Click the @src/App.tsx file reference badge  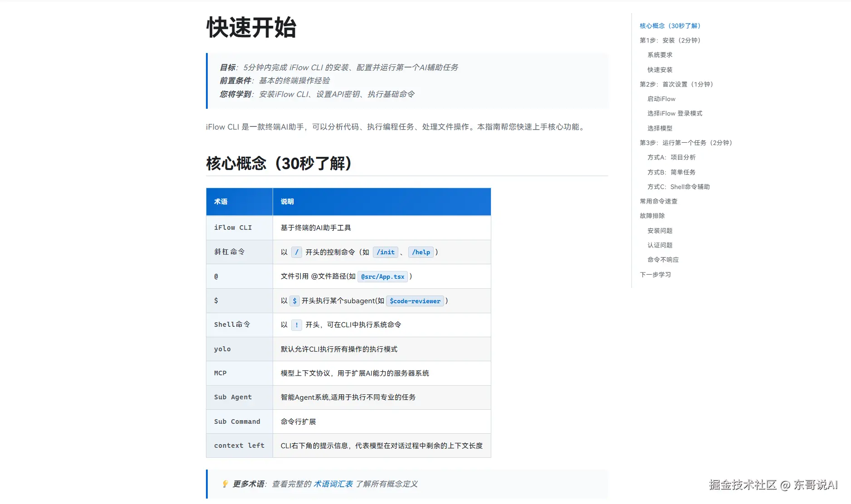point(382,276)
